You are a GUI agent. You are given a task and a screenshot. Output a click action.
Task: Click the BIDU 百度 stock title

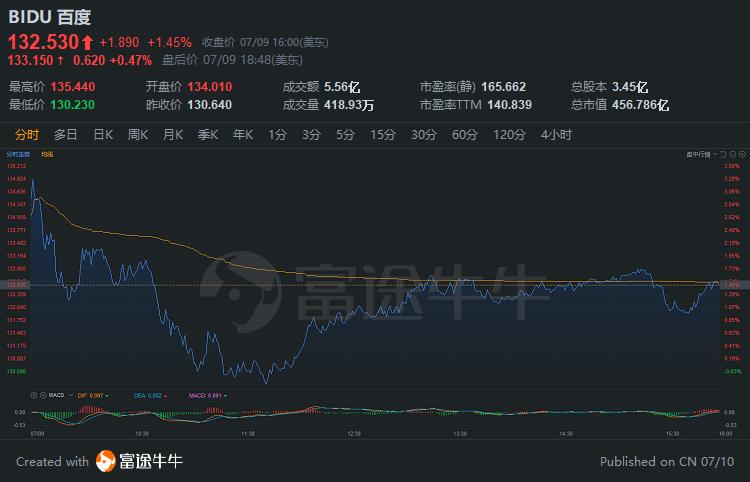point(50,17)
